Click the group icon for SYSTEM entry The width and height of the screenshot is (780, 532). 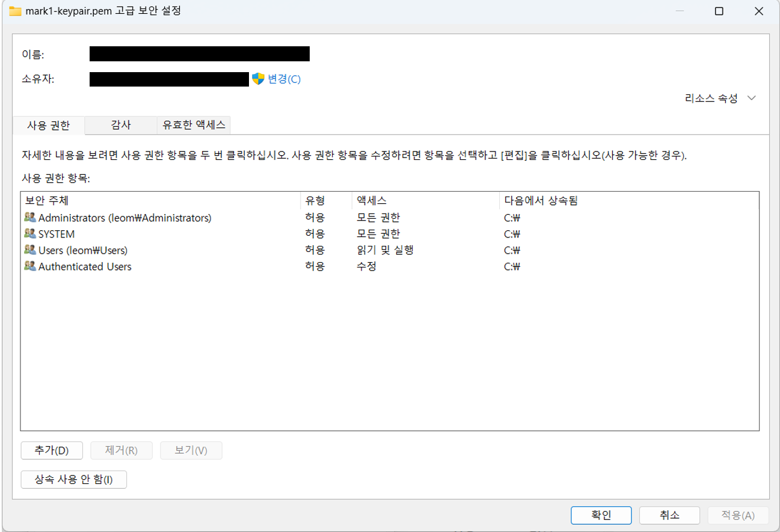tap(30, 234)
